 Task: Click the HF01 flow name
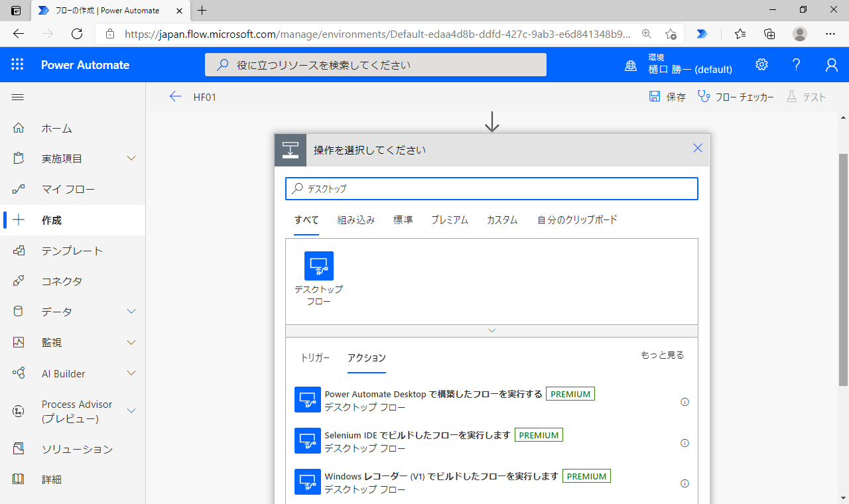(205, 97)
